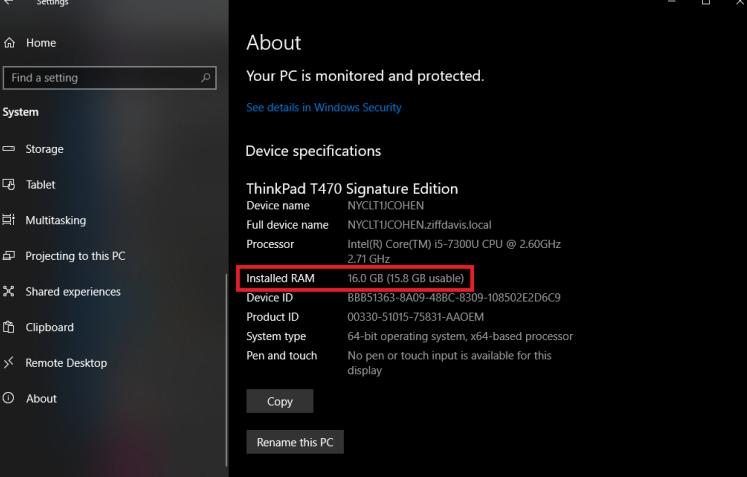Open the Clipboard icon entry
747x477 pixels.
click(9, 327)
